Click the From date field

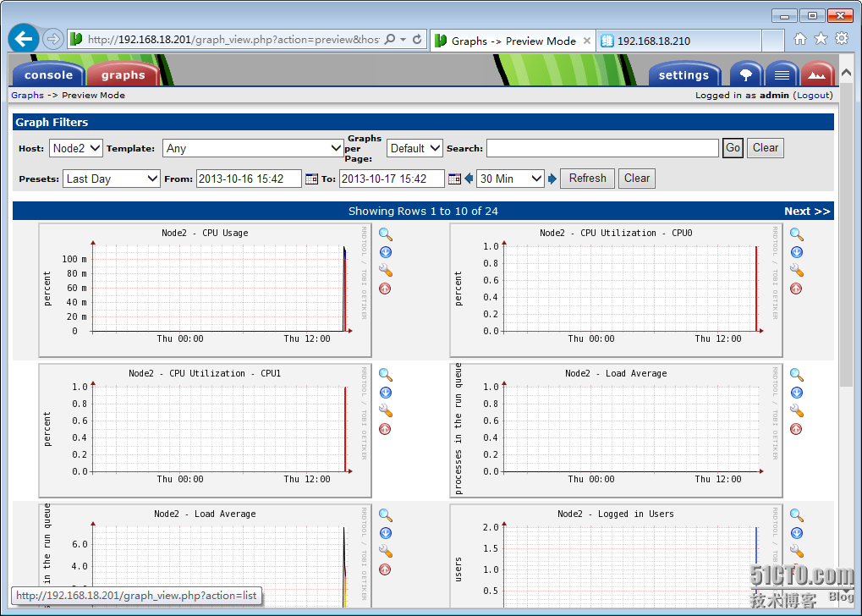[249, 179]
